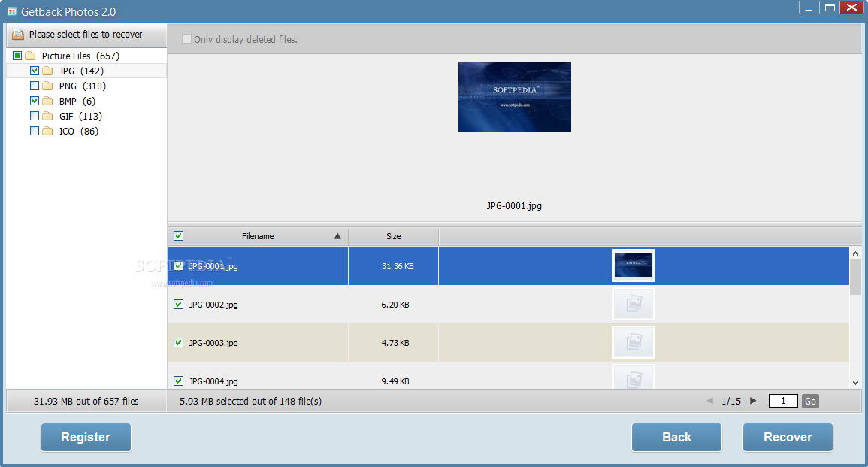Click the Go page button
Viewport: 868px width, 467px height.
tap(810, 401)
